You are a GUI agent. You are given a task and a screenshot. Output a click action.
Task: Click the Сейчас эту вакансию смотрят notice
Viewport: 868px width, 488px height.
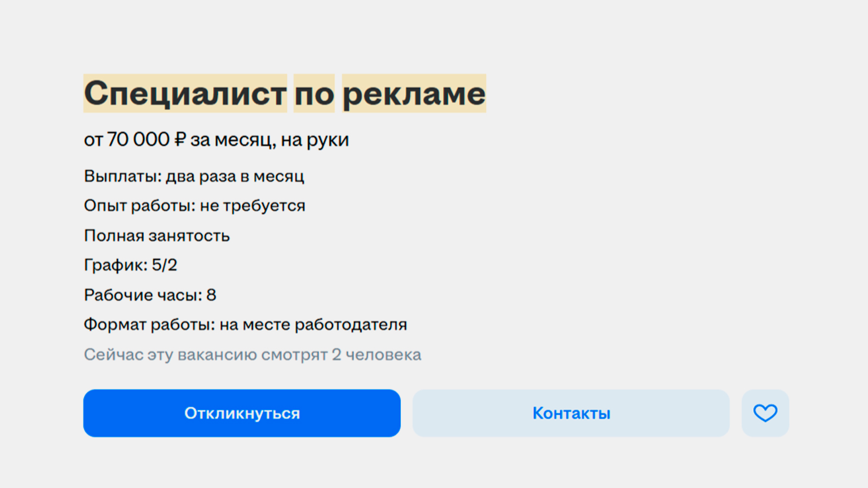[252, 354]
